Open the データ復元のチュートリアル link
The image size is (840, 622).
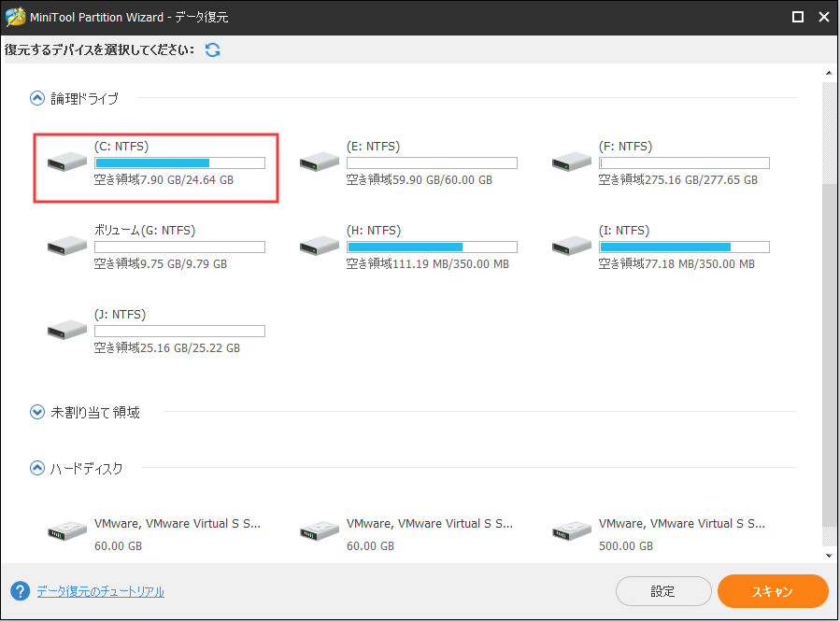click(103, 590)
